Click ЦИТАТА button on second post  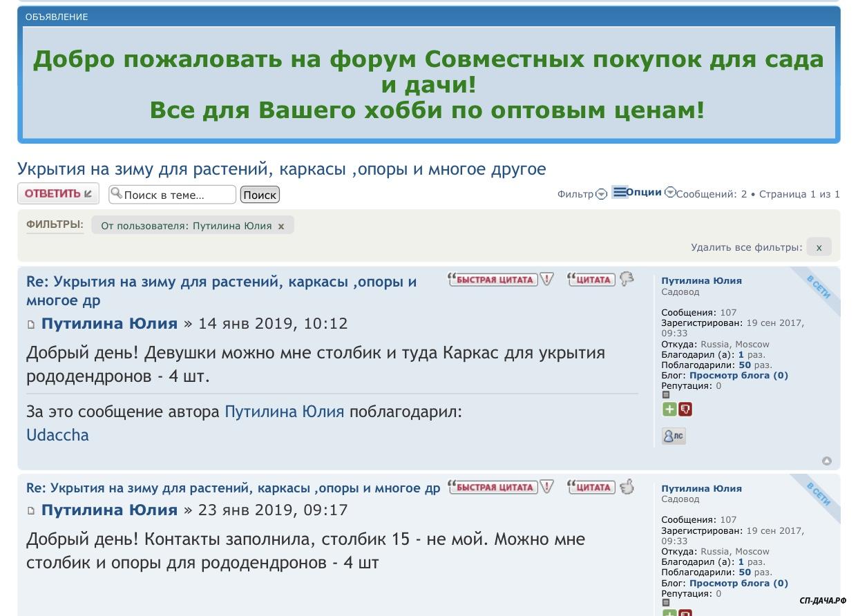591,487
